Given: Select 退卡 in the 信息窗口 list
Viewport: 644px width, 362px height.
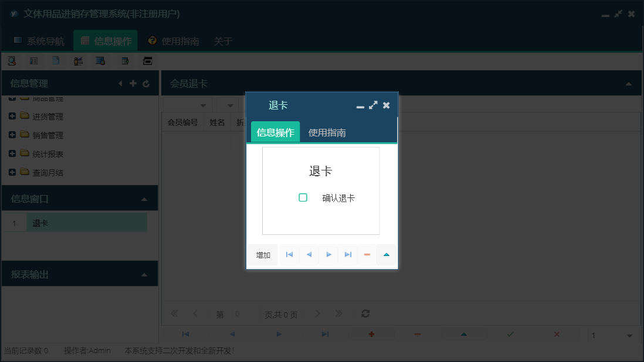Looking at the screenshot, I should pos(86,223).
